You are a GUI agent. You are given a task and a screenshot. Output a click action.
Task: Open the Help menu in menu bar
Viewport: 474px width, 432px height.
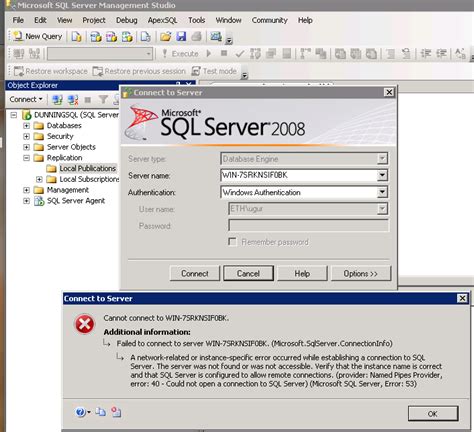point(305,20)
